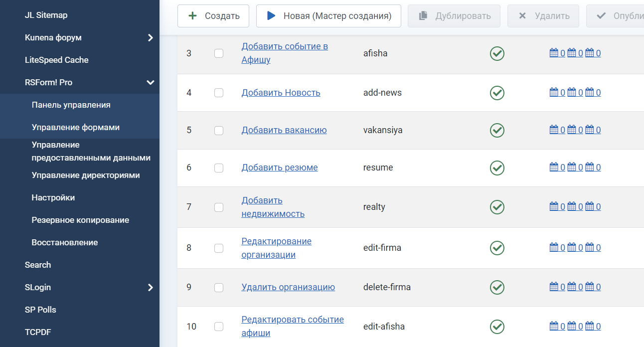Expand the SLogin sidebar menu arrow
The height and width of the screenshot is (347, 644).
(151, 288)
